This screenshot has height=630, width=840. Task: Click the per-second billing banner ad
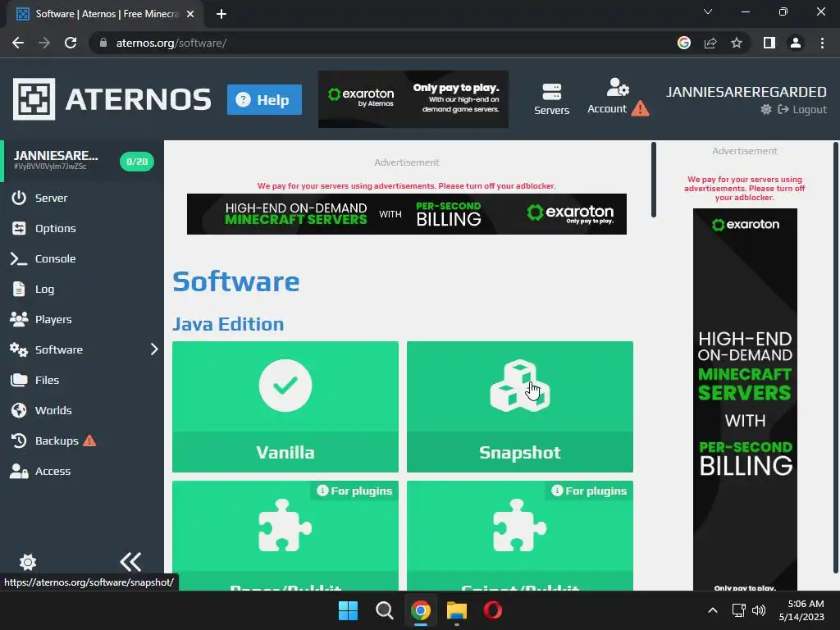coord(407,214)
